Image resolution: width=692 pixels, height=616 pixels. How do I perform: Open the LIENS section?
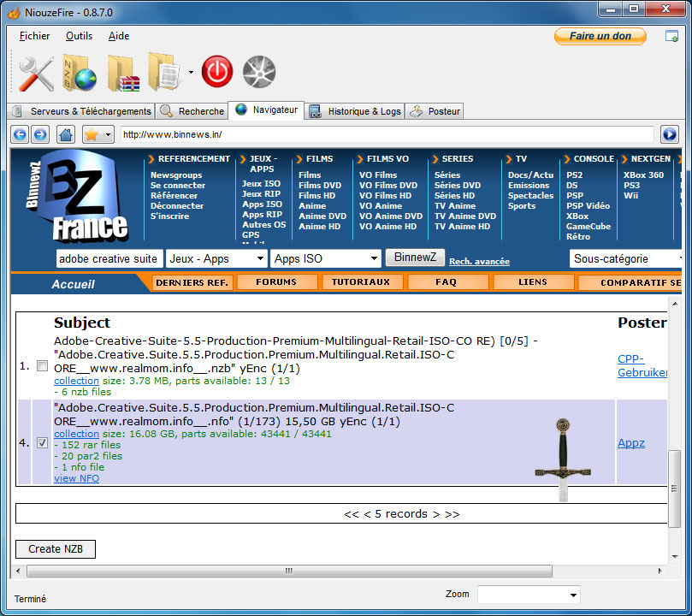pos(533,282)
